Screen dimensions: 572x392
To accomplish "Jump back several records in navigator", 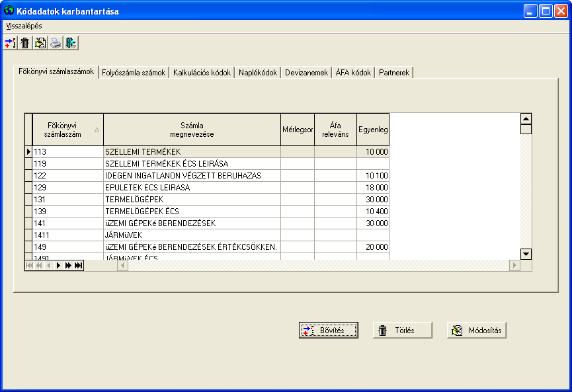I will (x=39, y=266).
